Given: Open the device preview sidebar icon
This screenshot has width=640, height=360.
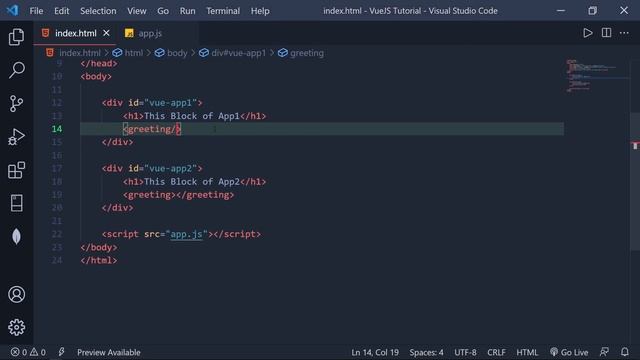Looking at the screenshot, I should tap(16, 203).
